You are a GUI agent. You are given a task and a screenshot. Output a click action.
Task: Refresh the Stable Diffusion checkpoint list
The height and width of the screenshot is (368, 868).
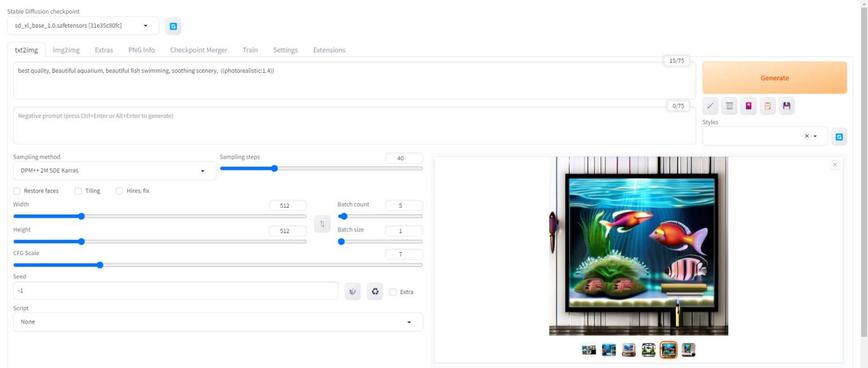click(x=173, y=26)
